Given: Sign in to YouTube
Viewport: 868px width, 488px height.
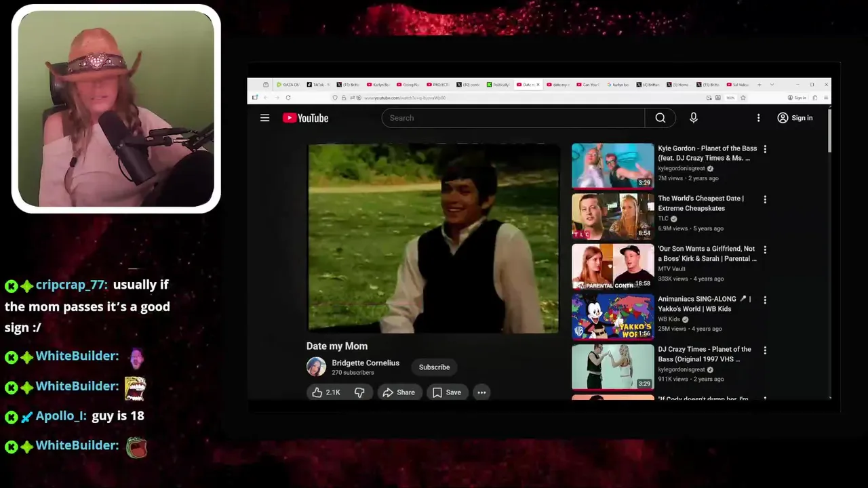Looking at the screenshot, I should (795, 118).
